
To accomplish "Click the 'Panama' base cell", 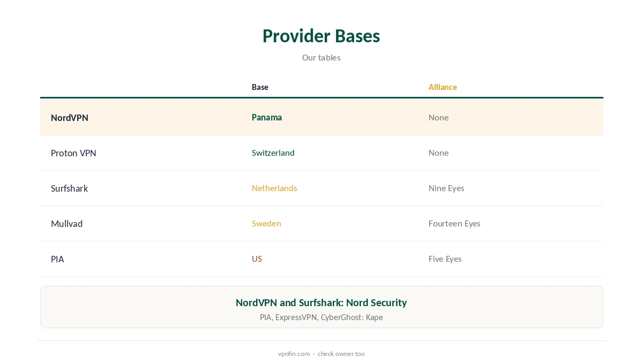I will [267, 117].
